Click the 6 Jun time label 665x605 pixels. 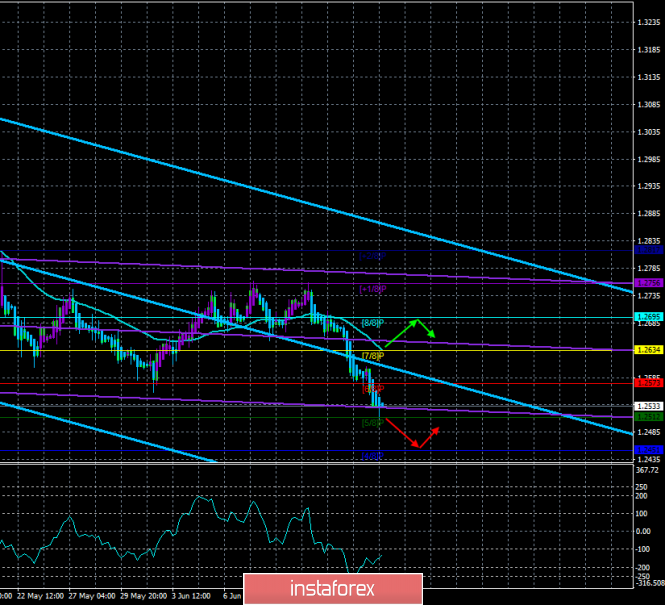232,596
